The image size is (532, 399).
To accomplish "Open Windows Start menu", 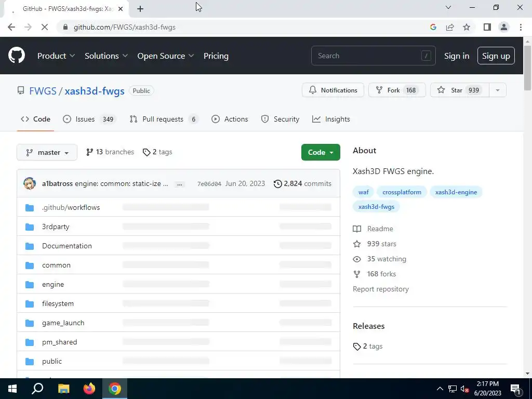I will tap(12, 389).
